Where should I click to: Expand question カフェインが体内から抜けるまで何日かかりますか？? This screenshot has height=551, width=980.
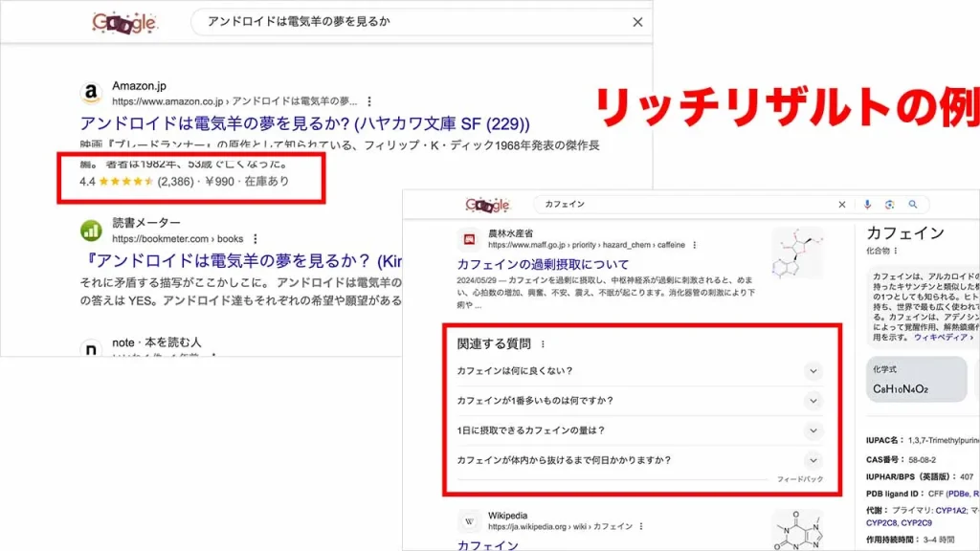813,460
